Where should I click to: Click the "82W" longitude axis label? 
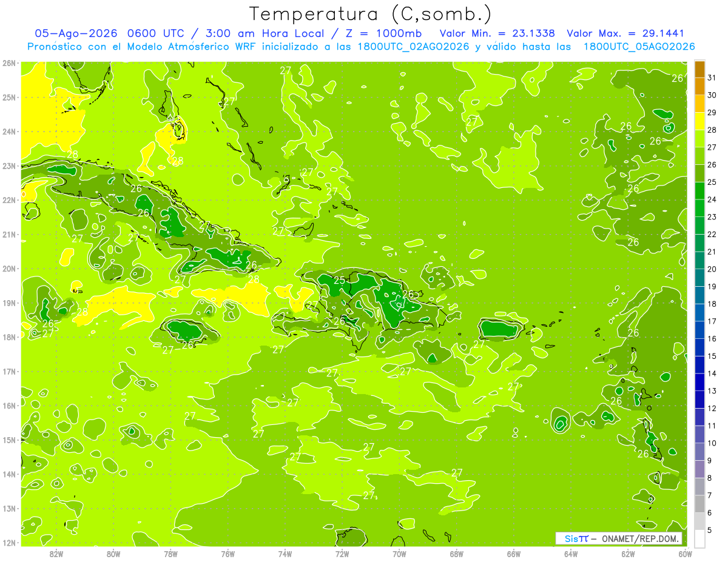[56, 554]
